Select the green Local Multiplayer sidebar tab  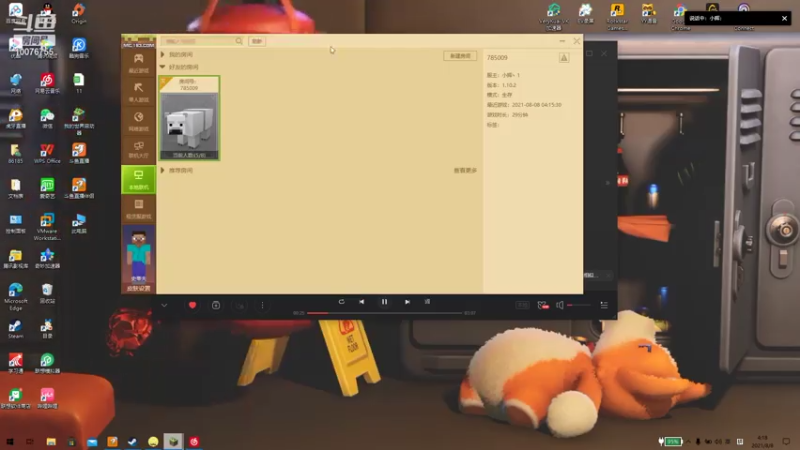click(x=138, y=179)
